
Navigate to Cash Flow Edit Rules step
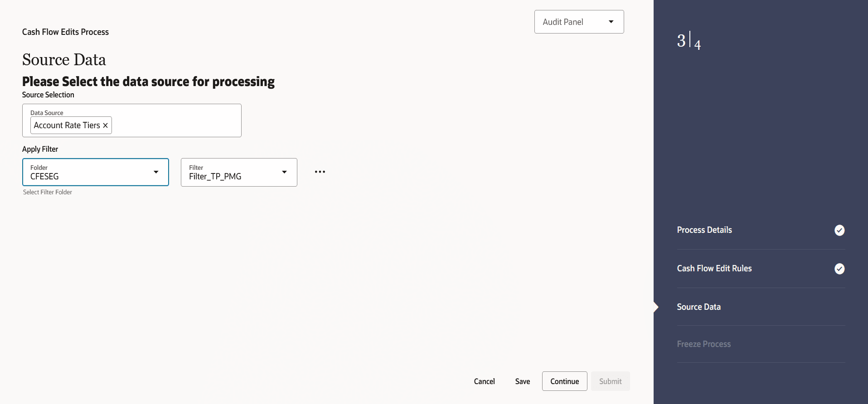pos(714,268)
